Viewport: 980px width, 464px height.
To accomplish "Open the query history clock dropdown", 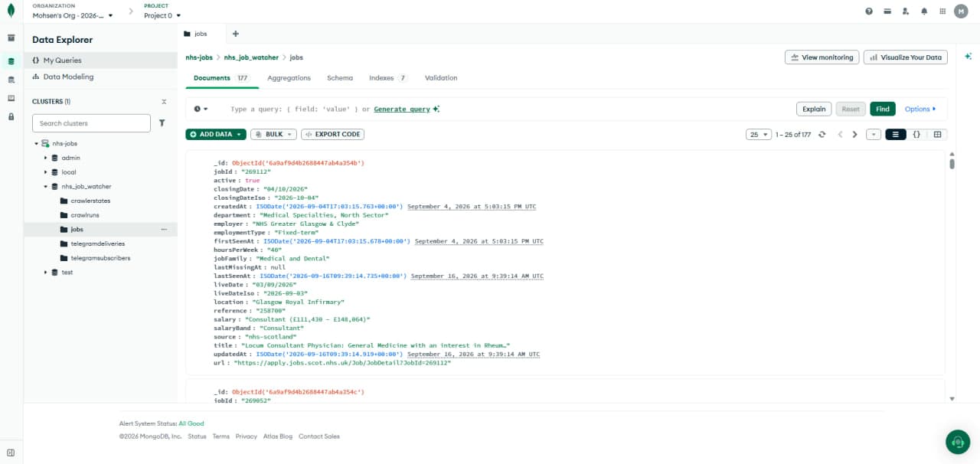I will click(x=201, y=109).
